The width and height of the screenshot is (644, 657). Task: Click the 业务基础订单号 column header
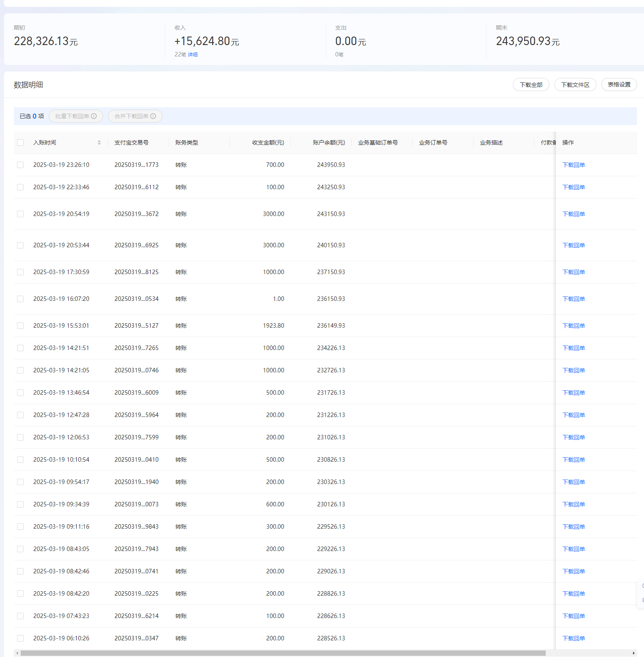(x=378, y=143)
